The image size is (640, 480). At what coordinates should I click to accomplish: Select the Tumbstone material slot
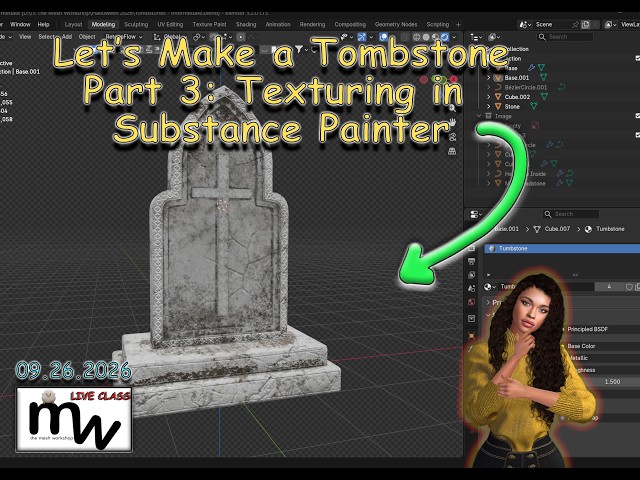[x=562, y=248]
